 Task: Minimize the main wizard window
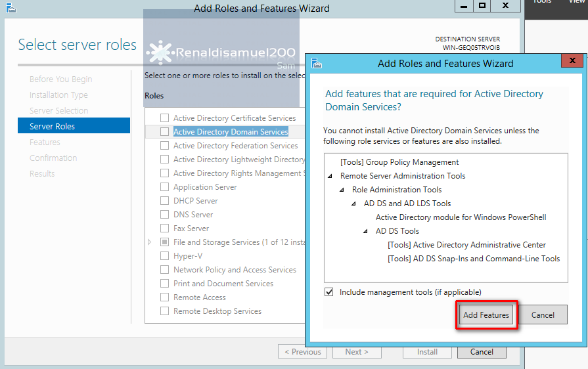[x=464, y=6]
